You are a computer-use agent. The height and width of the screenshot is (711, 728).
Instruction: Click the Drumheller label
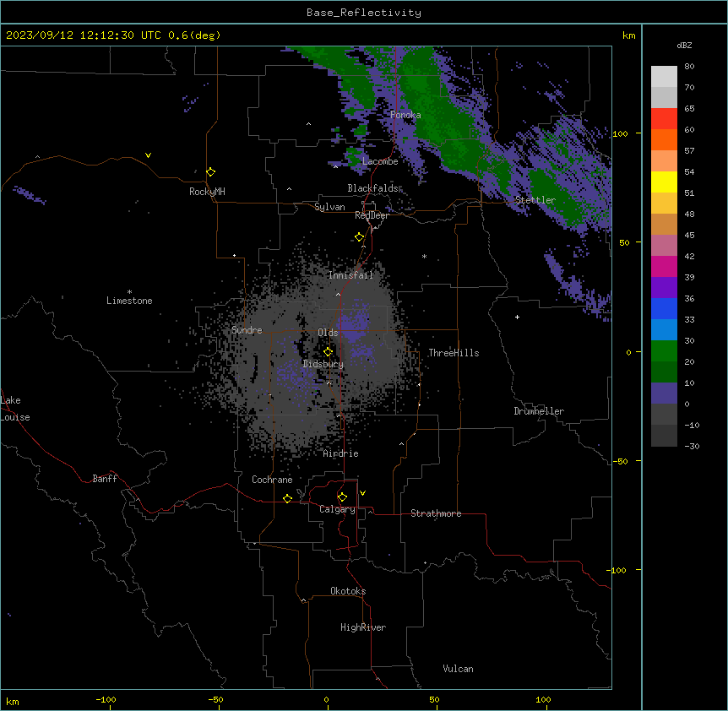click(x=539, y=411)
